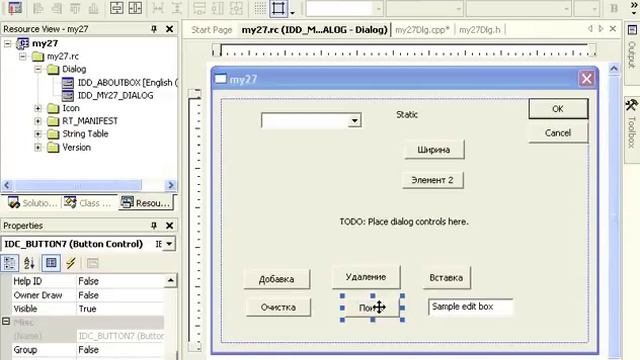Select the my27 project node

click(45, 43)
